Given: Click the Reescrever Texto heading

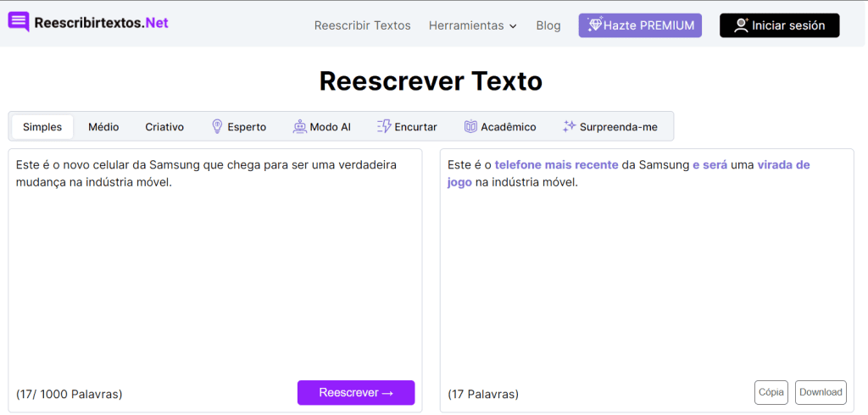Looking at the screenshot, I should coord(431,81).
